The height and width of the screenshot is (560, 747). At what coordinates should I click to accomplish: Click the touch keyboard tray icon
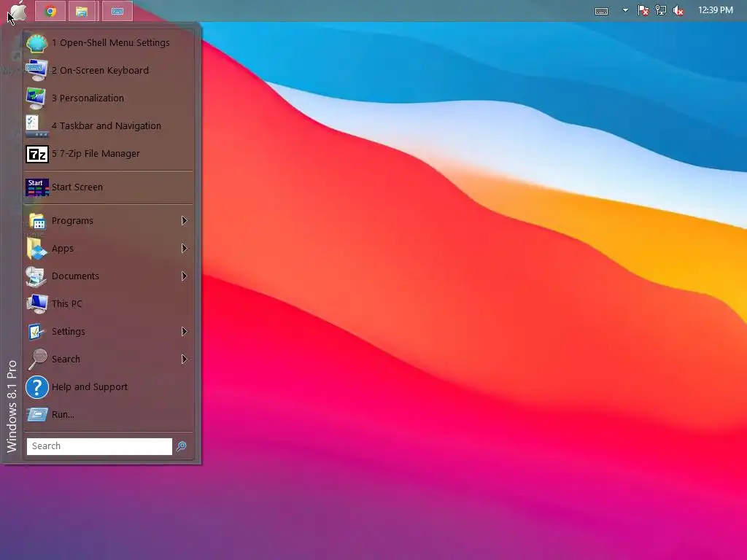(x=602, y=11)
